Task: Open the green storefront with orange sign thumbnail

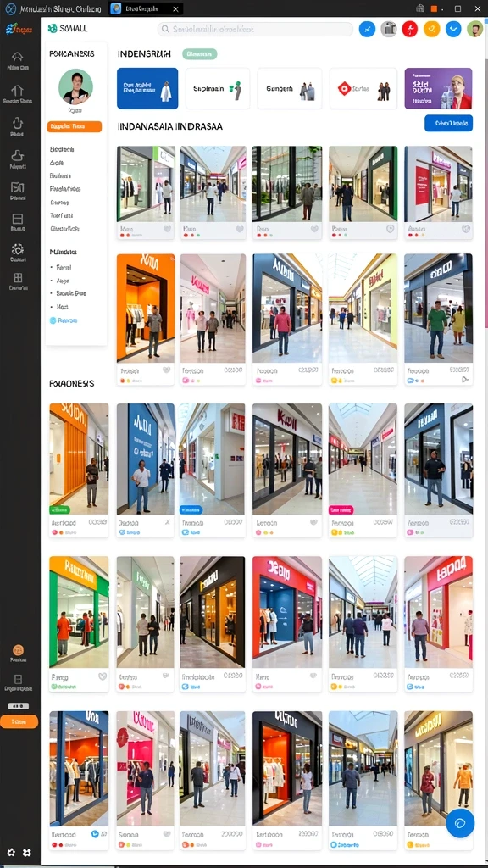Action: click(x=79, y=612)
